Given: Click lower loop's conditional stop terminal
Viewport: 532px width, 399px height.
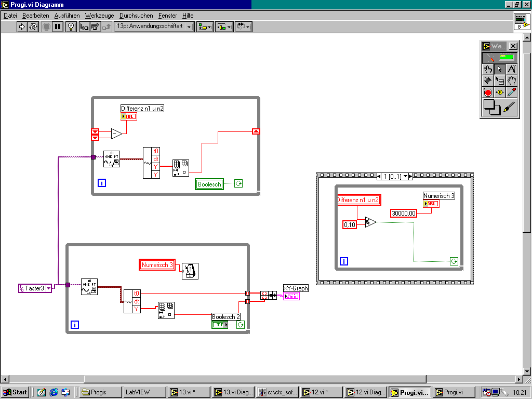Looking at the screenshot, I should 241,325.
